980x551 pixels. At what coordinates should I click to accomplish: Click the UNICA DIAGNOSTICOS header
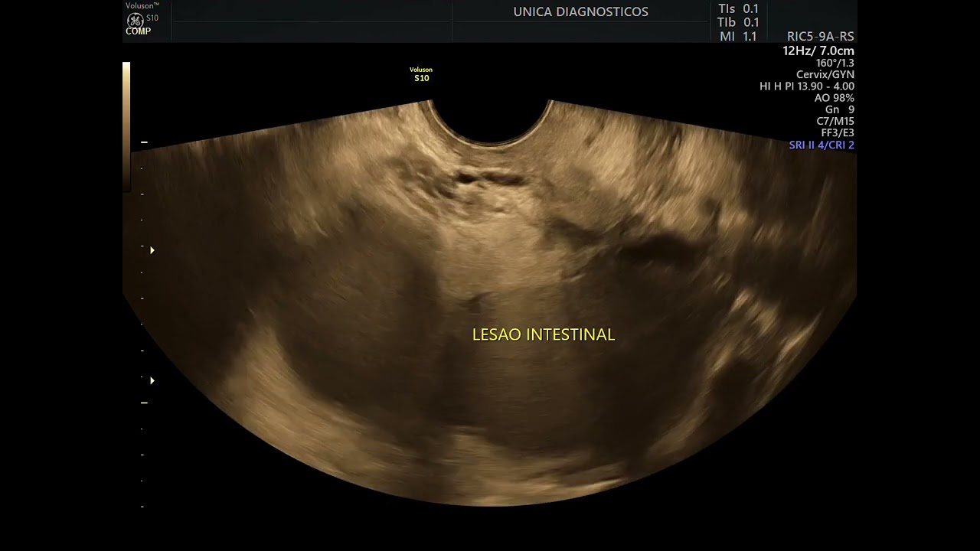(580, 11)
